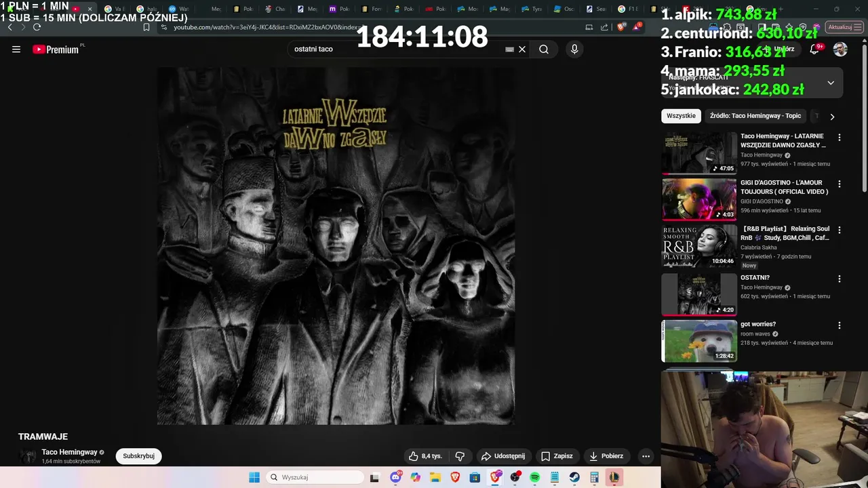Click into the 'ostatni taco' search field
This screenshot has width=868, height=488.
(x=397, y=49)
